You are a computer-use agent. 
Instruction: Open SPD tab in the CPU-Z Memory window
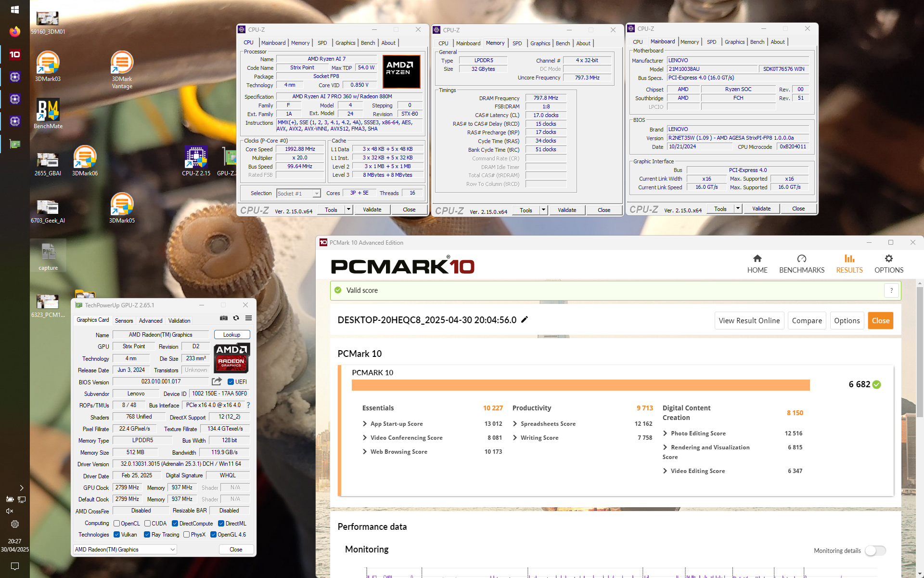point(517,43)
